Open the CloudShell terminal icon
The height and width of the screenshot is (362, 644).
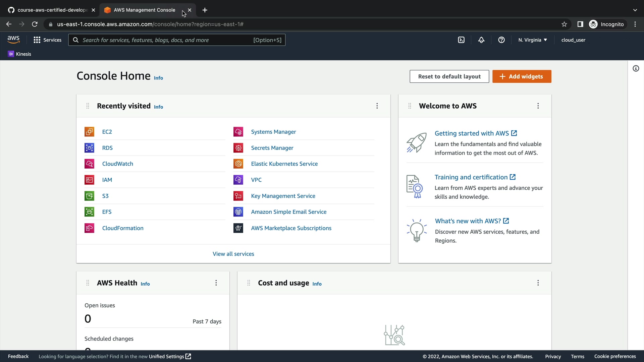(461, 40)
